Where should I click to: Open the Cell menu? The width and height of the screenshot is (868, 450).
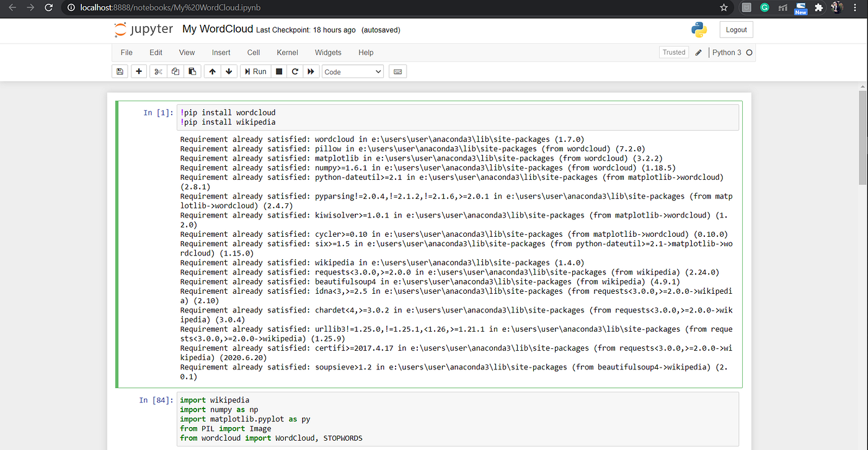click(x=254, y=53)
